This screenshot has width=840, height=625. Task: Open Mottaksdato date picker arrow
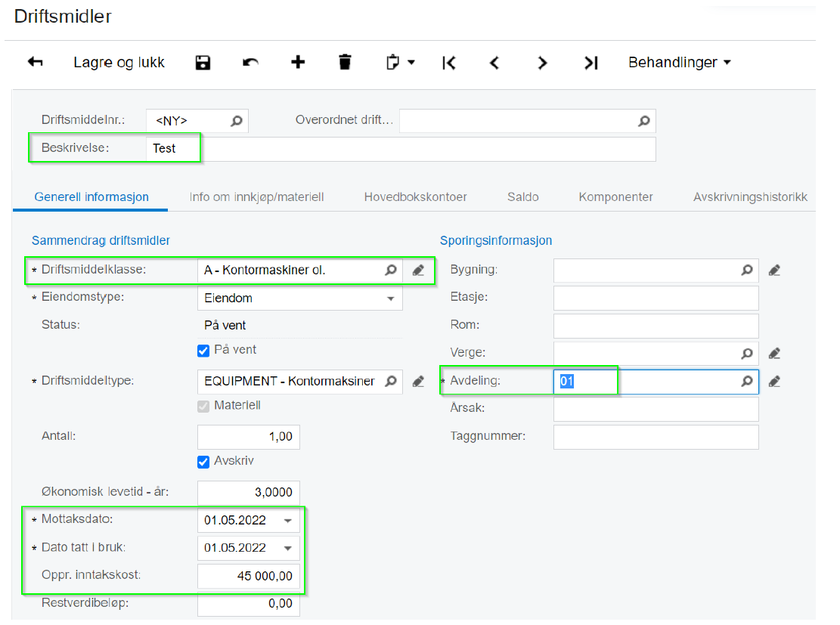287,521
